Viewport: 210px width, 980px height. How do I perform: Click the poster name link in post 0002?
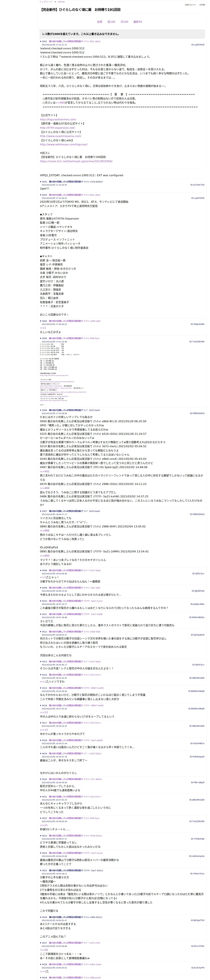66,182
